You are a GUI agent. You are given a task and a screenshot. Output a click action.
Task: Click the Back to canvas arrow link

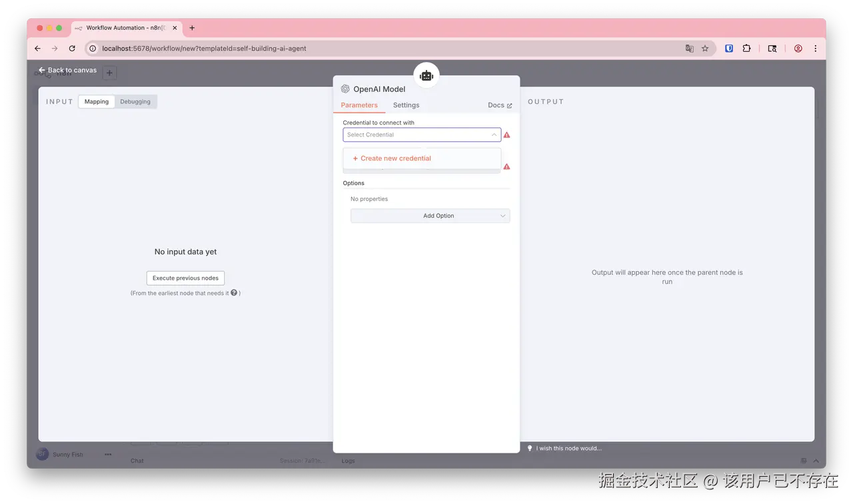[67, 70]
